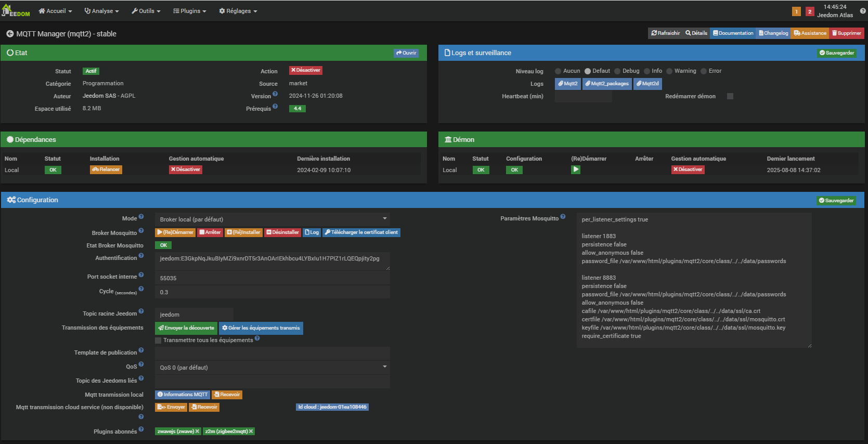Click the Port socket interne field 55035
The height and width of the screenshot is (444, 868).
[273, 278]
